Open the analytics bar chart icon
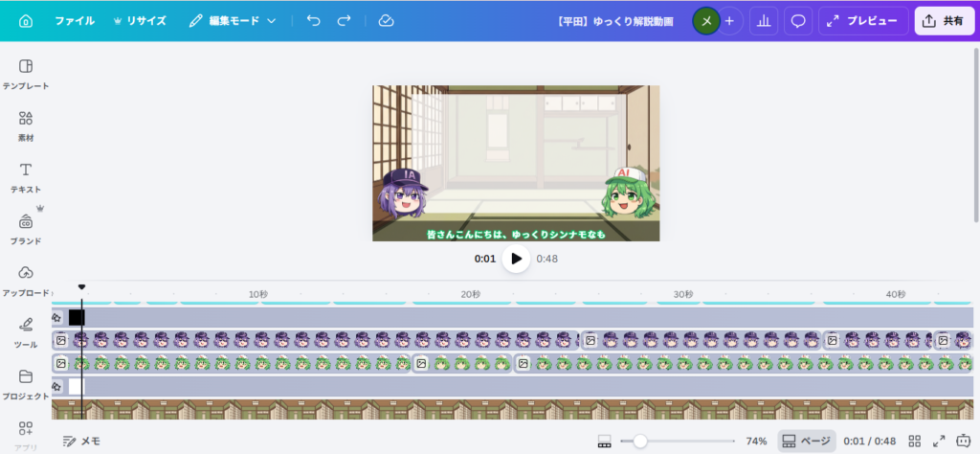 pyautogui.click(x=764, y=20)
